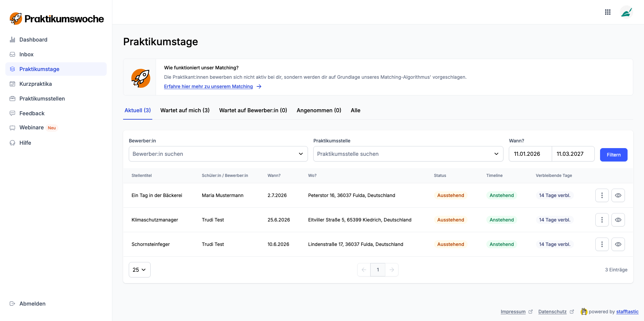Click eye icon for Klimaschutzmanager row
Viewport: 644px width, 321px height.
(618, 220)
